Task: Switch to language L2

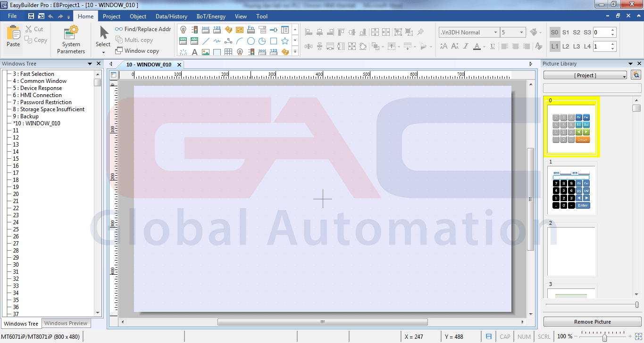Action: tap(566, 47)
